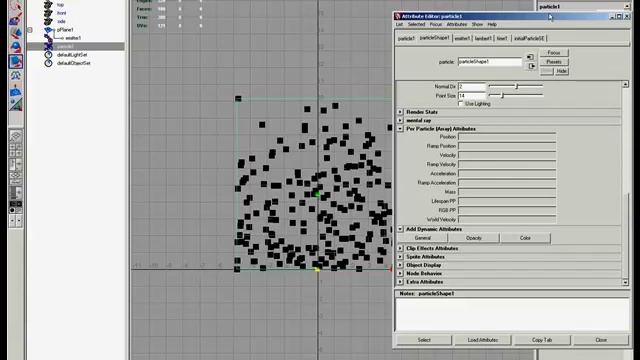Click the particle name input field

pos(489,62)
